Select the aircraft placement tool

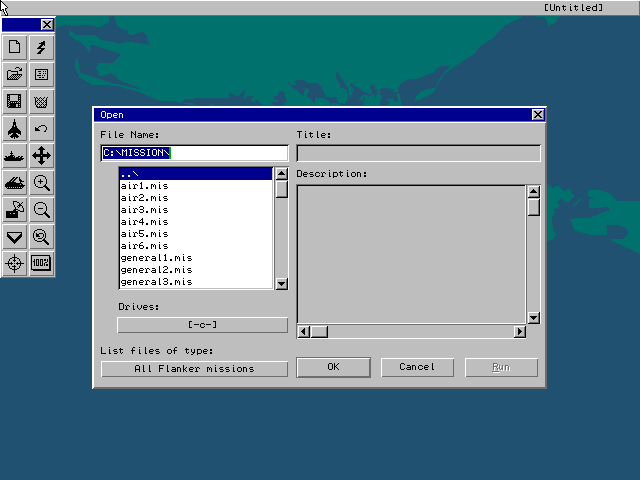coord(15,128)
